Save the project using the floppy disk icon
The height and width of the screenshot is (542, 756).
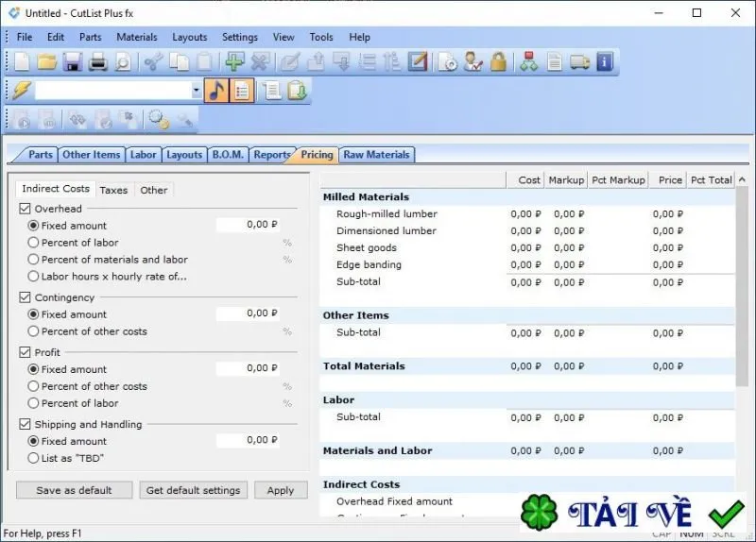click(73, 62)
